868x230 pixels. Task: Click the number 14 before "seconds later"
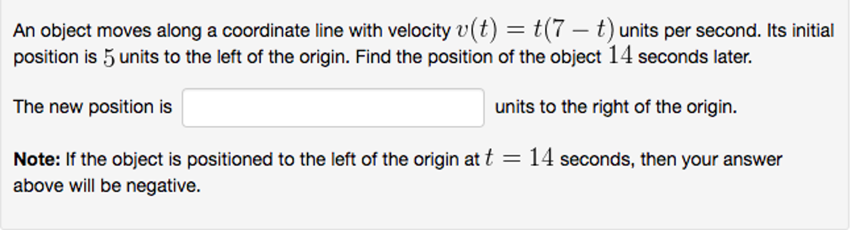[620, 56]
